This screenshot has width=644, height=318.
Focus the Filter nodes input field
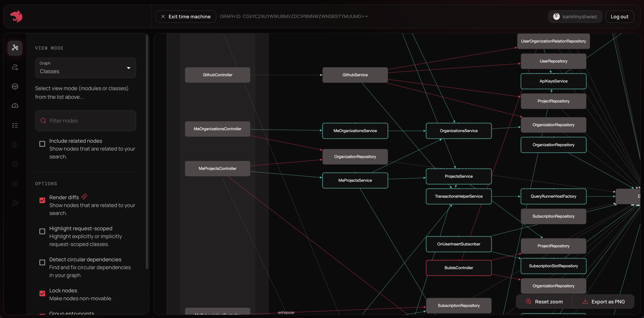point(85,121)
